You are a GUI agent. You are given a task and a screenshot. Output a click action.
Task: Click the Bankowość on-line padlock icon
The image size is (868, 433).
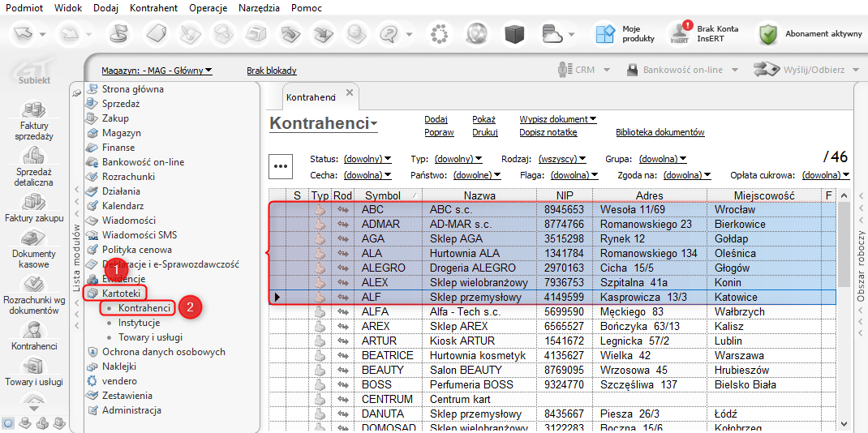tap(633, 71)
